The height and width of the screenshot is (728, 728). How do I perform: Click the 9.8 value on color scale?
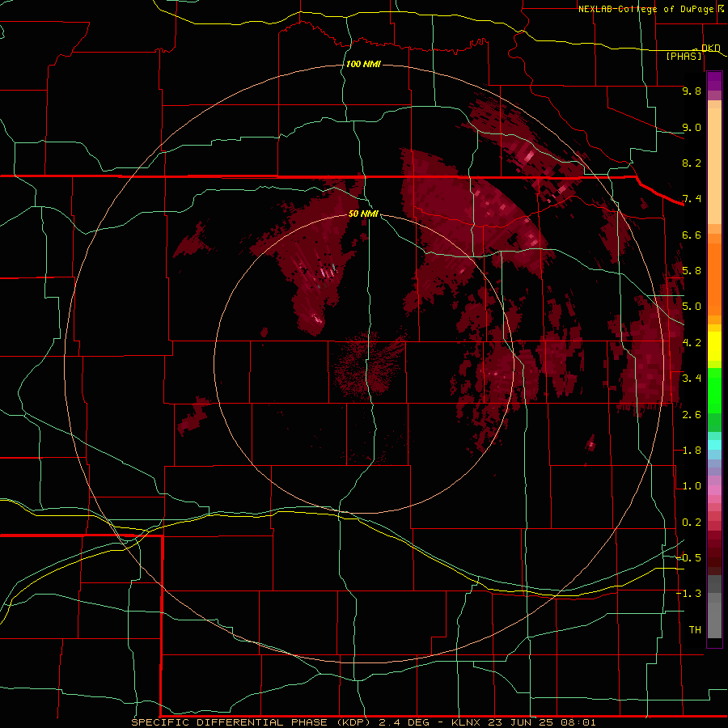pos(692,91)
